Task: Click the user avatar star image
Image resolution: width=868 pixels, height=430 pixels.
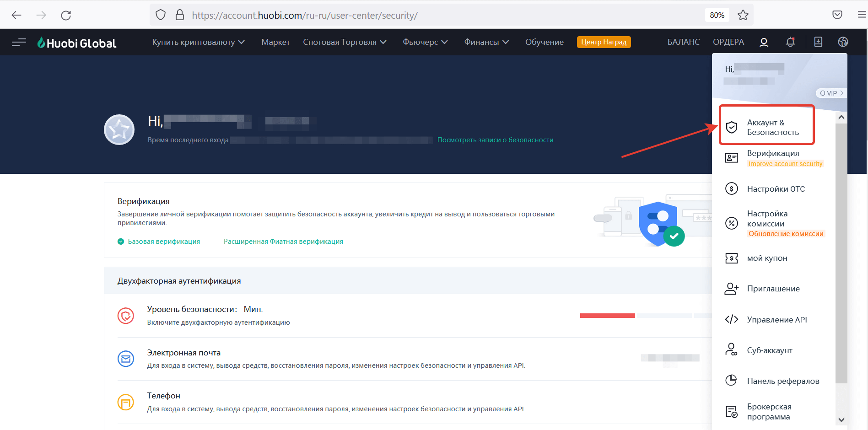Action: click(119, 130)
